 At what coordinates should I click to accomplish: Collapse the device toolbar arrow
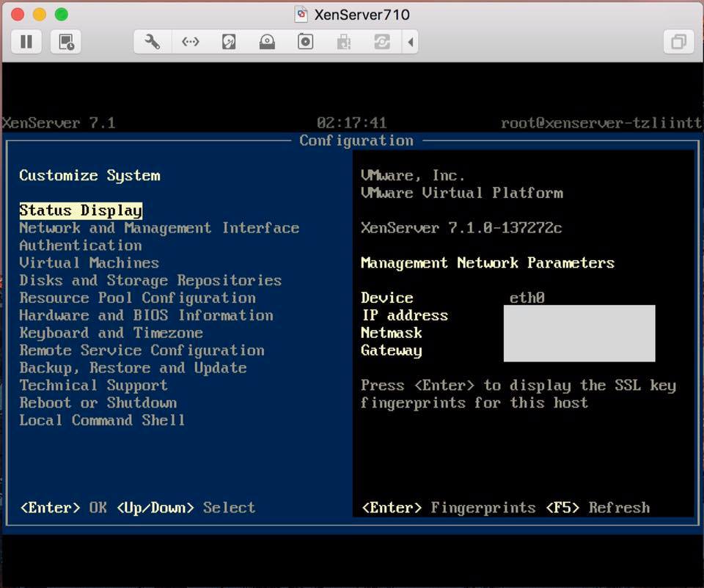(411, 43)
